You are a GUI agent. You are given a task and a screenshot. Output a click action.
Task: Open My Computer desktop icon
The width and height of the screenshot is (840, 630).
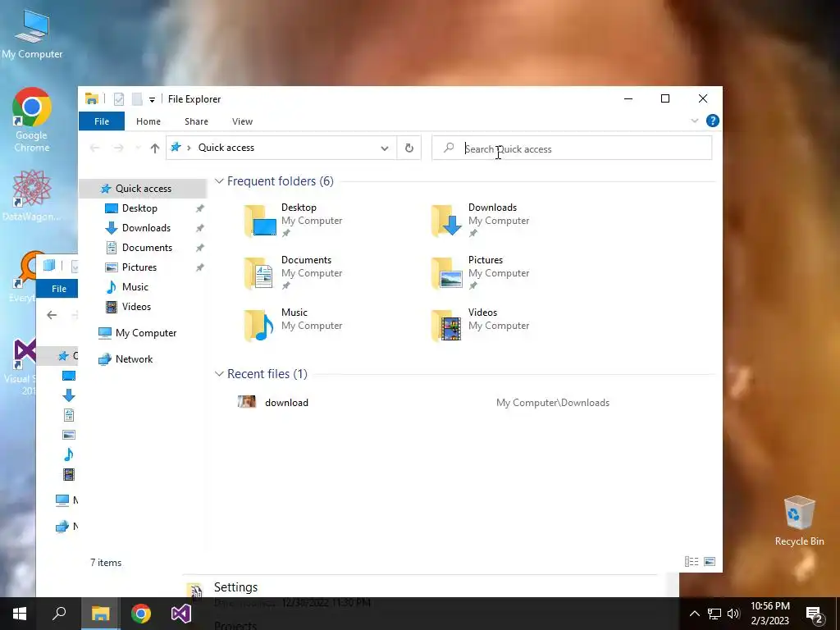click(32, 34)
